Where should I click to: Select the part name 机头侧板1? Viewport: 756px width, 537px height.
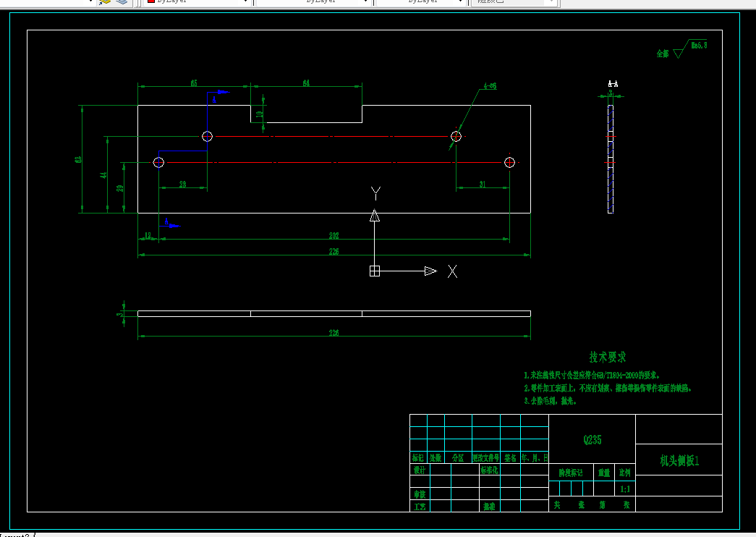(679, 461)
